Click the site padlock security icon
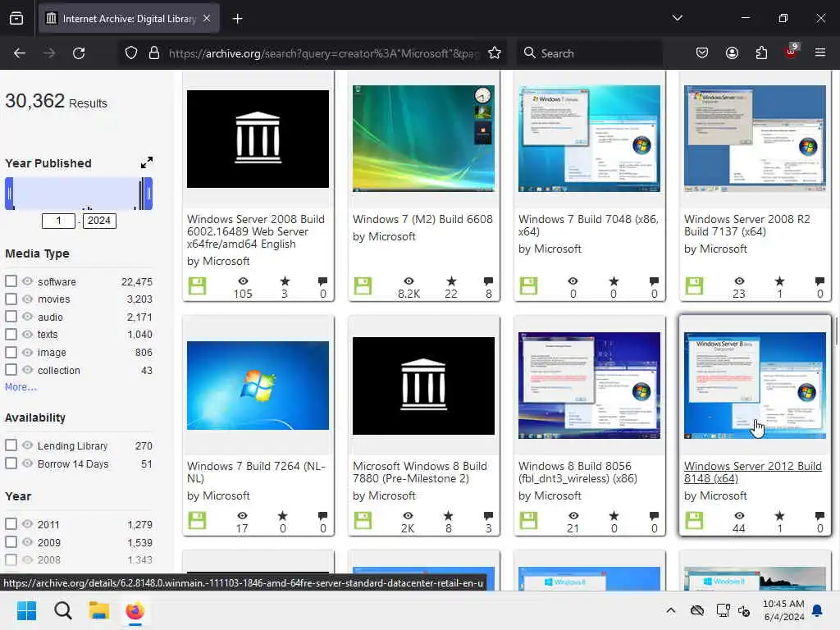Viewport: 840px width, 630px height. (x=154, y=53)
